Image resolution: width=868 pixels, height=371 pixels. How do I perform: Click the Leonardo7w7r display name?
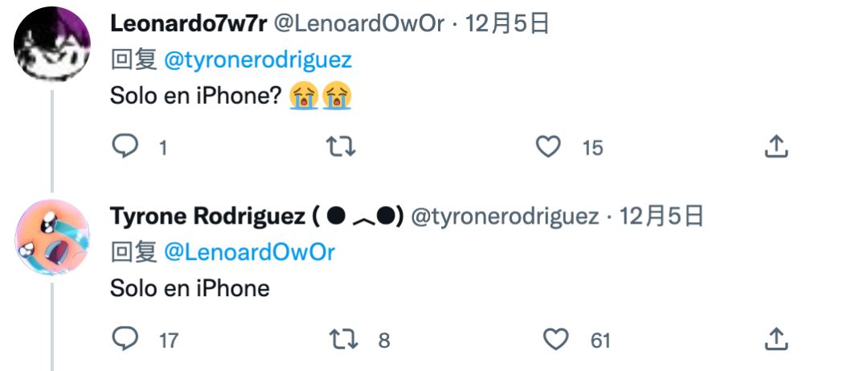click(x=188, y=24)
